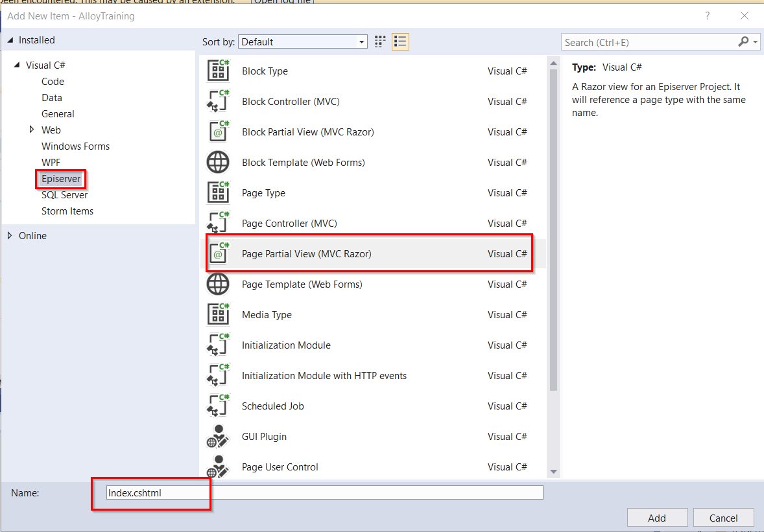764x532 pixels.
Task: Click the Scheduled Job icon
Action: [218, 406]
